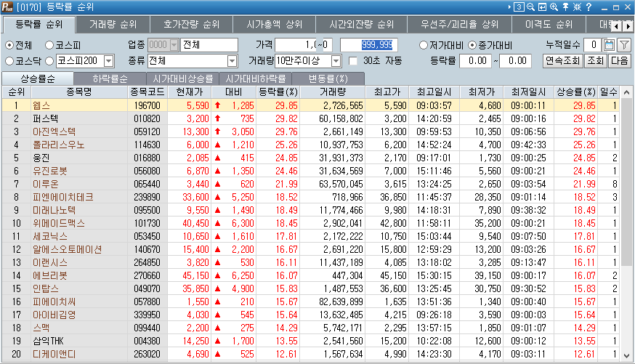Click the 종목명 column header

(79, 92)
